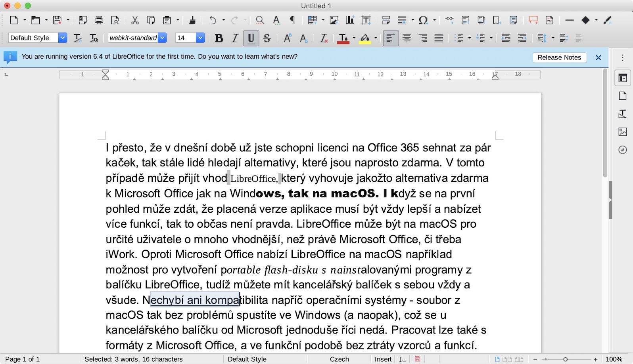Open the Page deck in sidebar
Image resolution: width=633 pixels, height=364 pixels.
[x=623, y=96]
